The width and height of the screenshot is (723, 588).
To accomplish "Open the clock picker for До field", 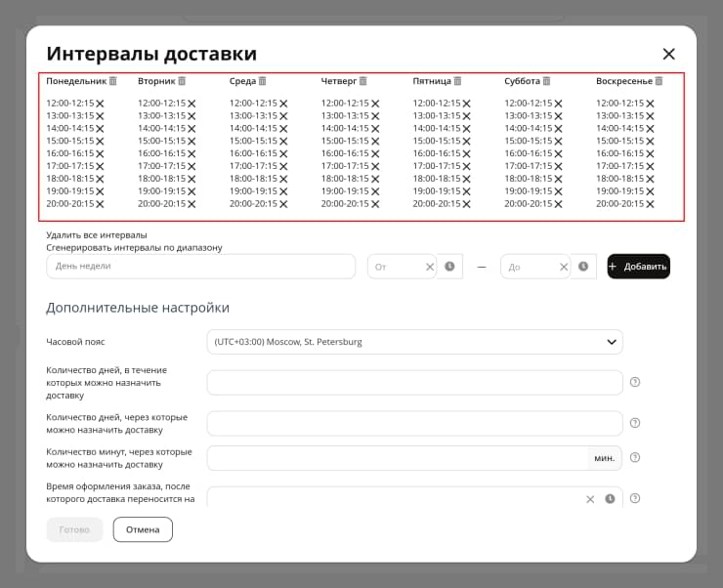I will pos(583,267).
